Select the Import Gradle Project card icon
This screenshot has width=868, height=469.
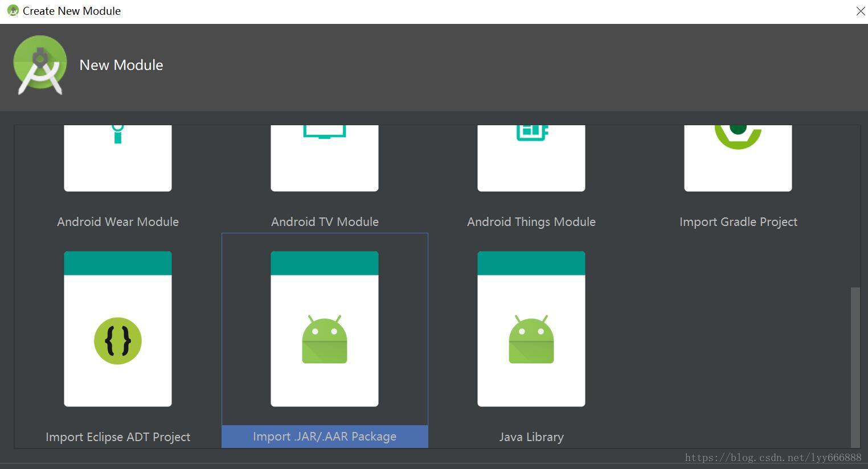[x=738, y=158]
